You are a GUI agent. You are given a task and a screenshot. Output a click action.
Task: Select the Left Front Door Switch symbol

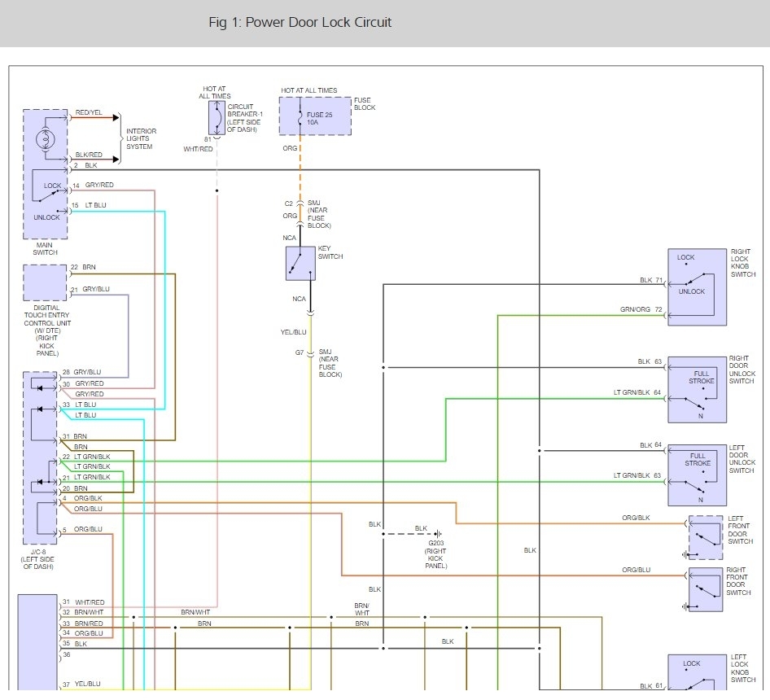pyautogui.click(x=705, y=537)
